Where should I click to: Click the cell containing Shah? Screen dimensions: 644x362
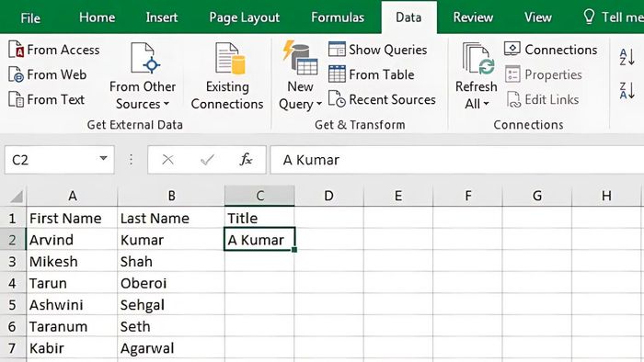(x=171, y=262)
